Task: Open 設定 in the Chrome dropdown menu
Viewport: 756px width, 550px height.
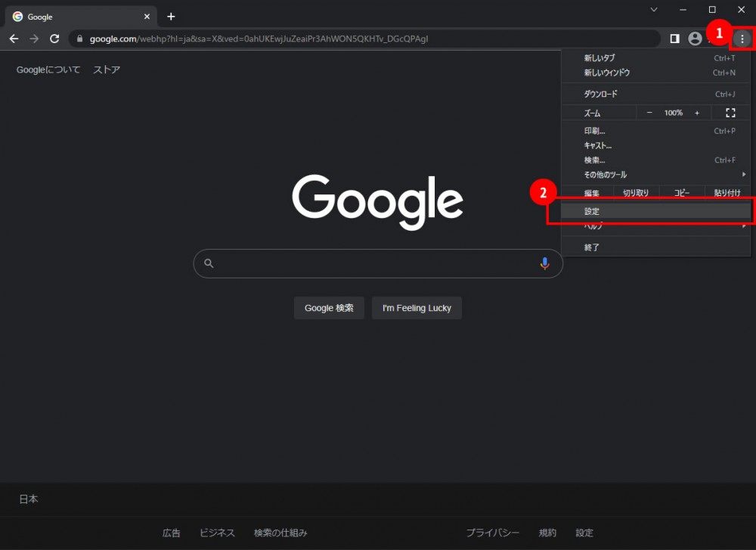Action: click(655, 211)
